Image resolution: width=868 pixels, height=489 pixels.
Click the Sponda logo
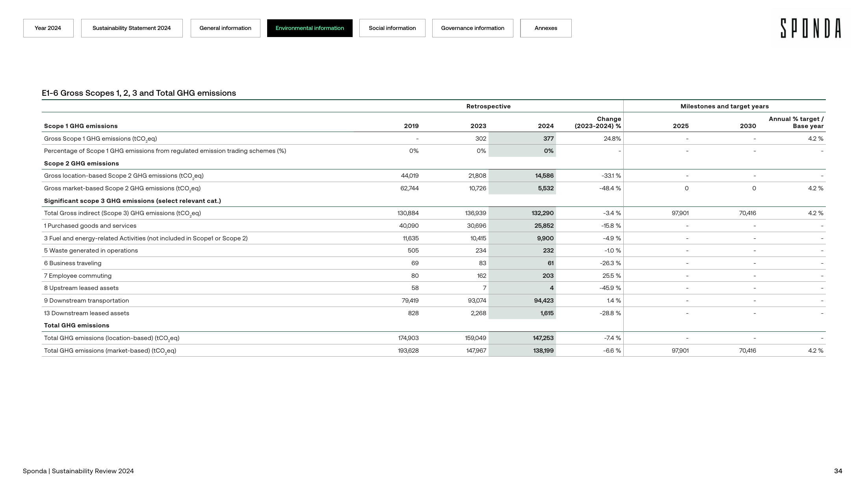(811, 28)
